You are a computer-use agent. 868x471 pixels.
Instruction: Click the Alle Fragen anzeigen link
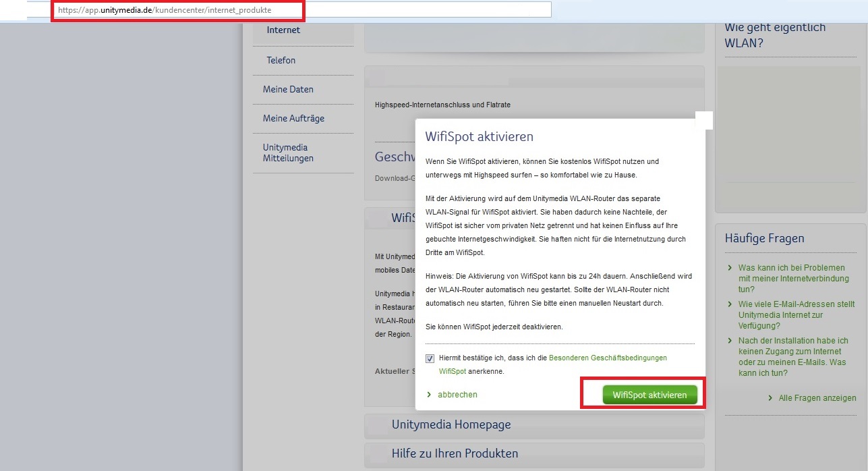click(x=817, y=398)
